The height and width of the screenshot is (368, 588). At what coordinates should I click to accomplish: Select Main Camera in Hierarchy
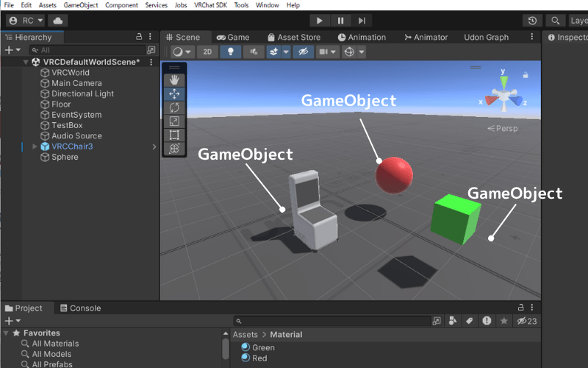click(76, 83)
